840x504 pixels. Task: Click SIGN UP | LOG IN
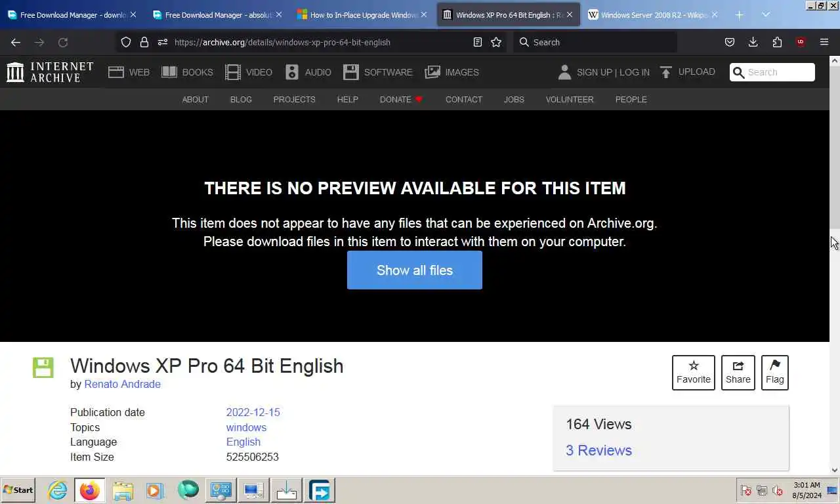point(613,72)
